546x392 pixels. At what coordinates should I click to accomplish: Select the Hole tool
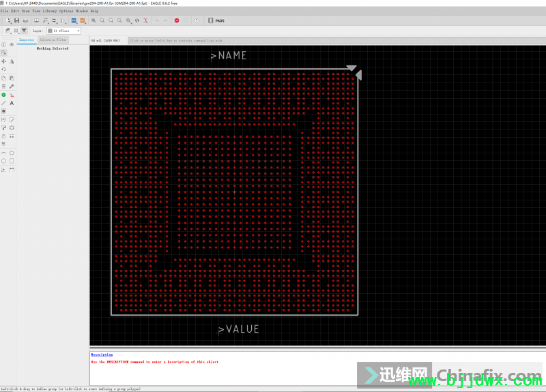[x=3, y=111]
